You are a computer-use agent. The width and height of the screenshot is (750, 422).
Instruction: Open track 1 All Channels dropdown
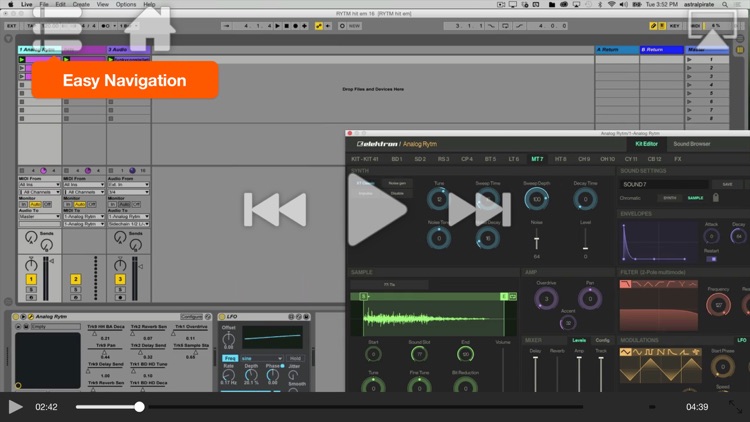pos(39,192)
